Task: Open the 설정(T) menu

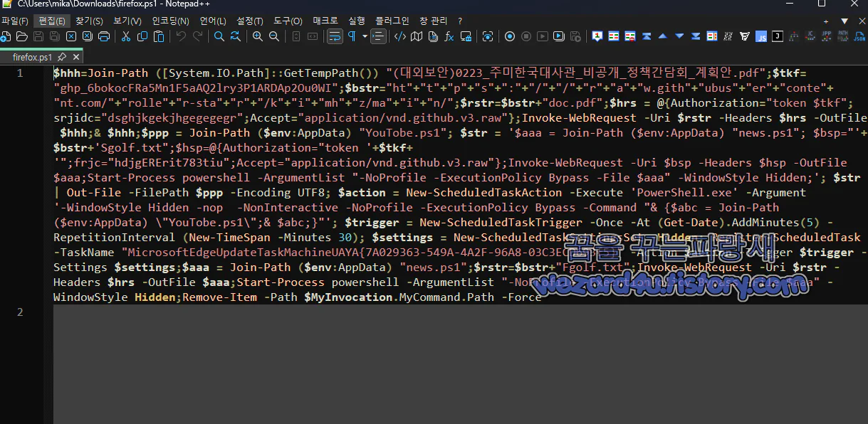Action: tap(250, 21)
